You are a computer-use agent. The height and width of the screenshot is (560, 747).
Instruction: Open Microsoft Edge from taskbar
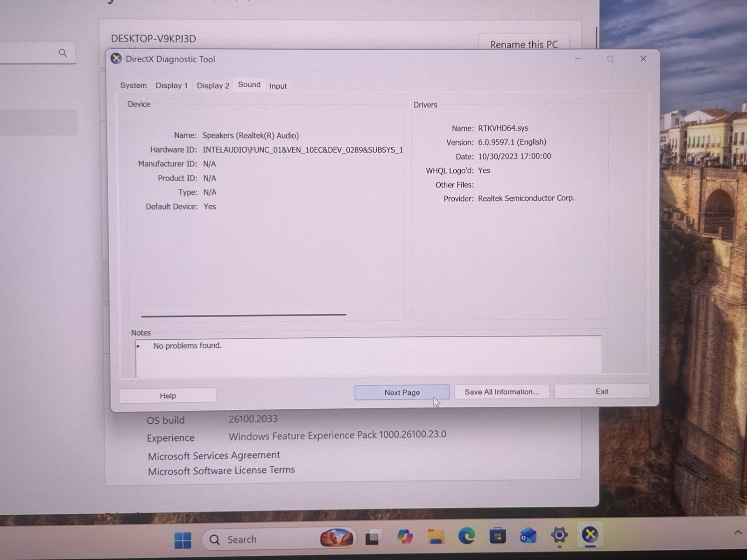click(466, 536)
